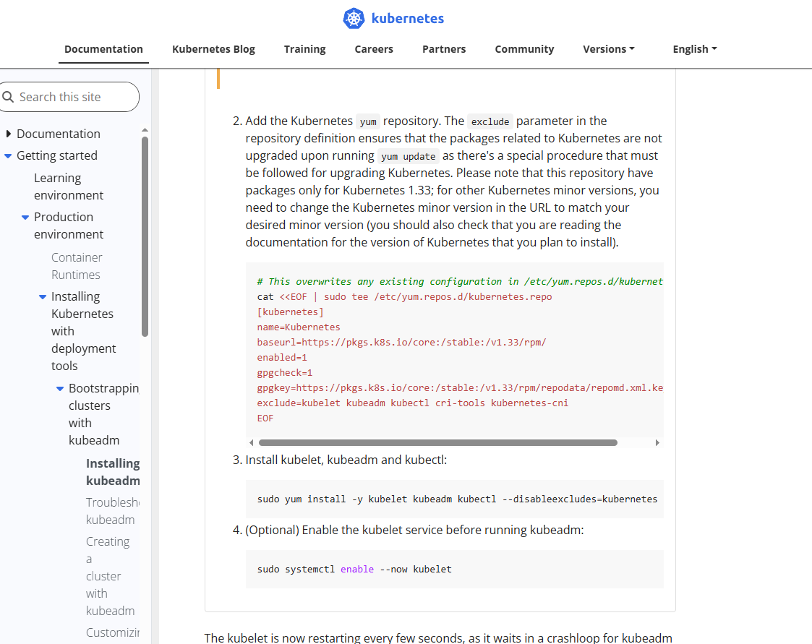Click the cat <<EOF command line
The height and width of the screenshot is (644, 812).
coord(404,296)
